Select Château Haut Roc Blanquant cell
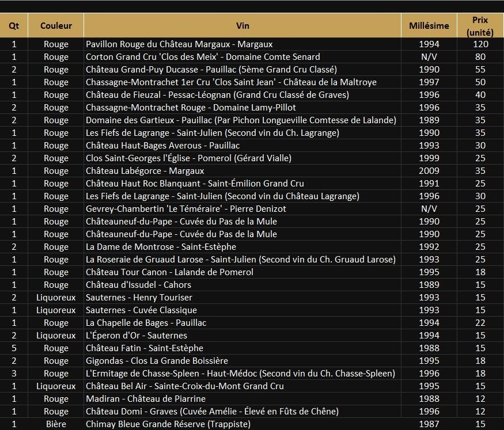The width and height of the screenshot is (504, 430). coord(242,184)
